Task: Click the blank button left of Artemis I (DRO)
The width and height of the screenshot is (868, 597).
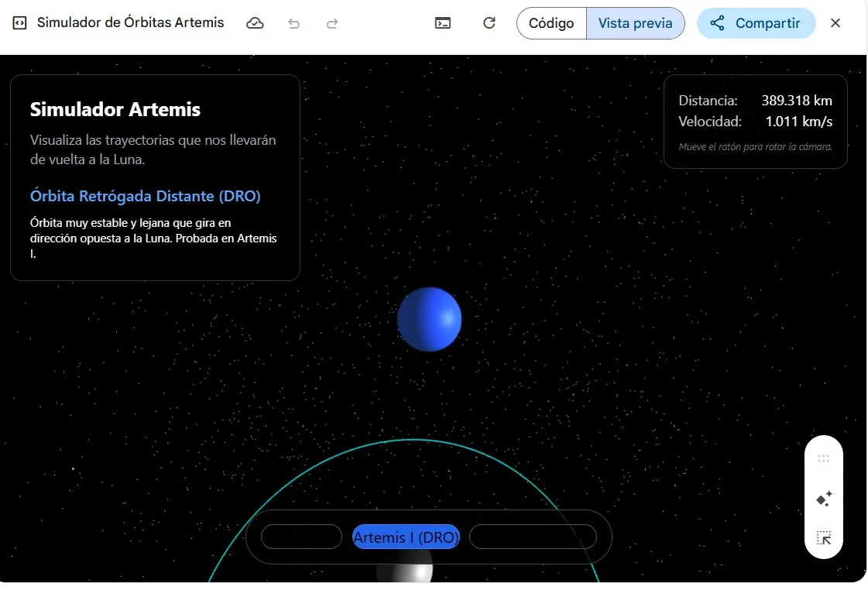Action: click(x=301, y=537)
